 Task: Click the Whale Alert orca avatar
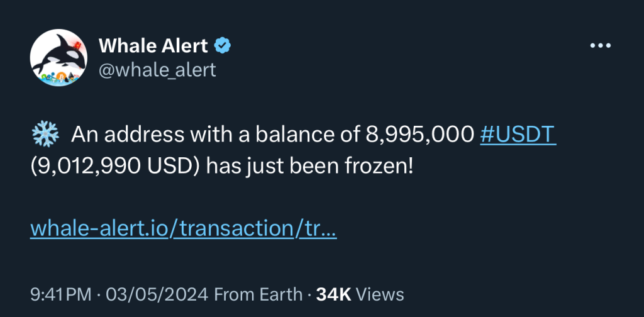click(x=58, y=58)
